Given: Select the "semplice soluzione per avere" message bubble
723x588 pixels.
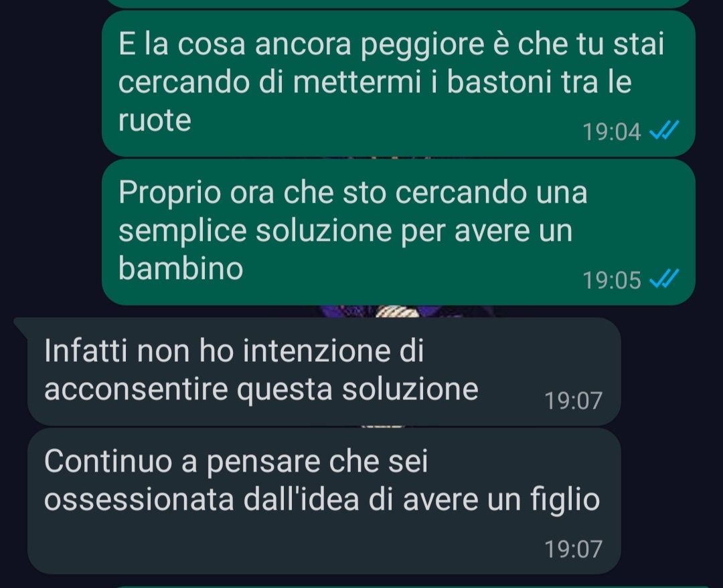Looking at the screenshot, I should click(x=398, y=232).
